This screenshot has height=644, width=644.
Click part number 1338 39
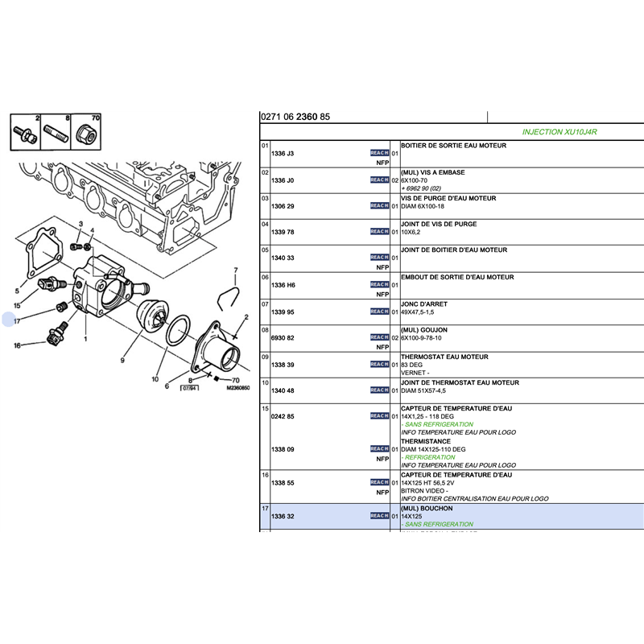point(283,365)
